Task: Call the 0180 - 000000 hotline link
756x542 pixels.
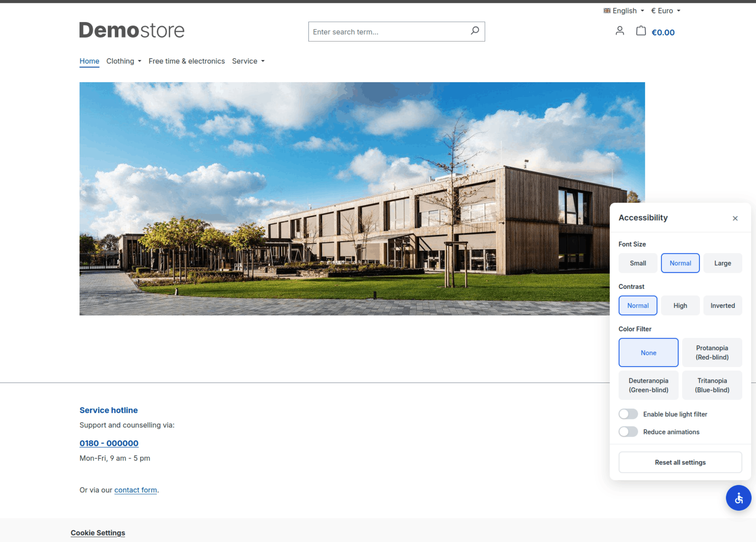Action: pyautogui.click(x=109, y=443)
